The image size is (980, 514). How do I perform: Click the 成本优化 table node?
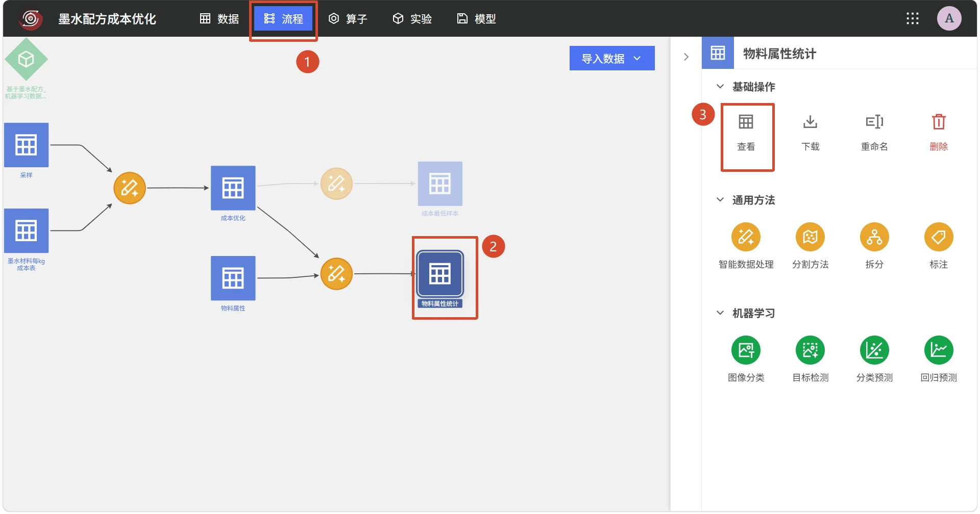[233, 188]
